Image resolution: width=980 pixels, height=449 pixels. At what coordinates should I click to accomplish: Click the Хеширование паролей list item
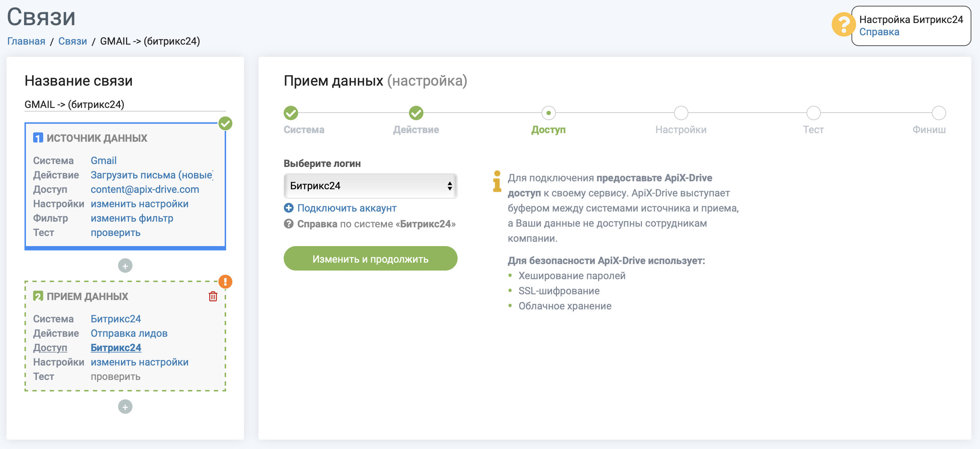click(x=571, y=276)
